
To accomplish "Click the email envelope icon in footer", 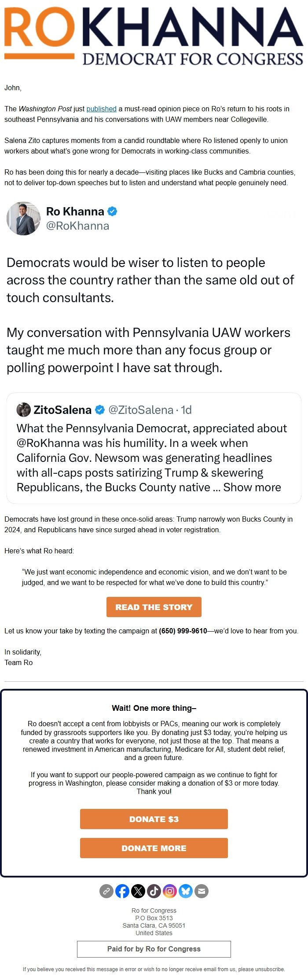I will click(202, 891).
